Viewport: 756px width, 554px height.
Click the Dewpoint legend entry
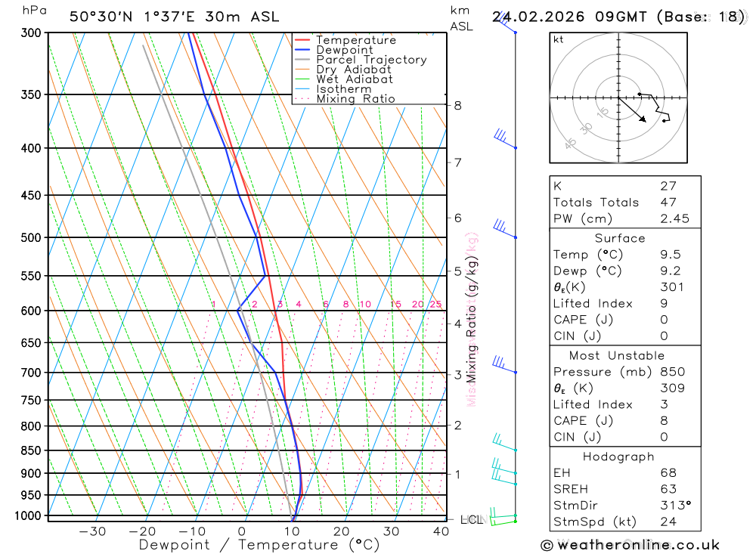[334, 50]
